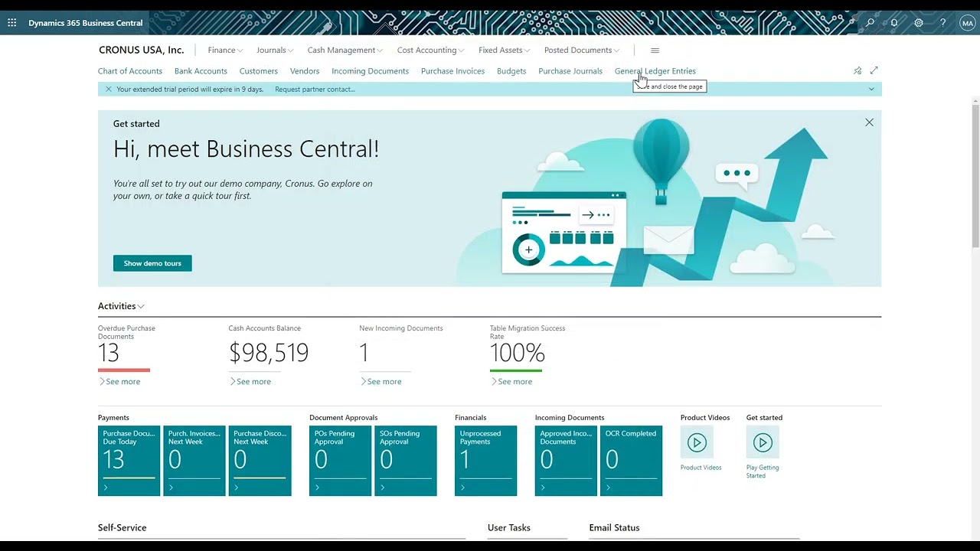The height and width of the screenshot is (551, 980).
Task: Click Dynamics 365 Business Central title
Action: [86, 23]
